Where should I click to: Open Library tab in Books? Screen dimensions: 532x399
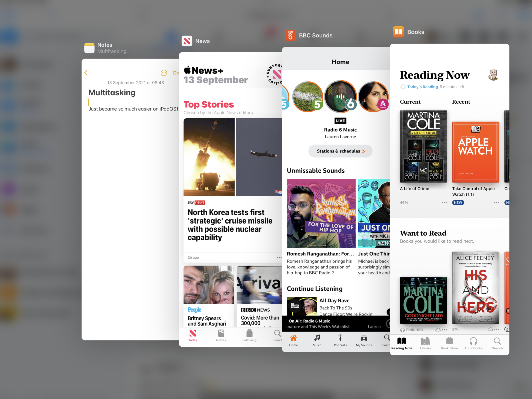coord(425,344)
